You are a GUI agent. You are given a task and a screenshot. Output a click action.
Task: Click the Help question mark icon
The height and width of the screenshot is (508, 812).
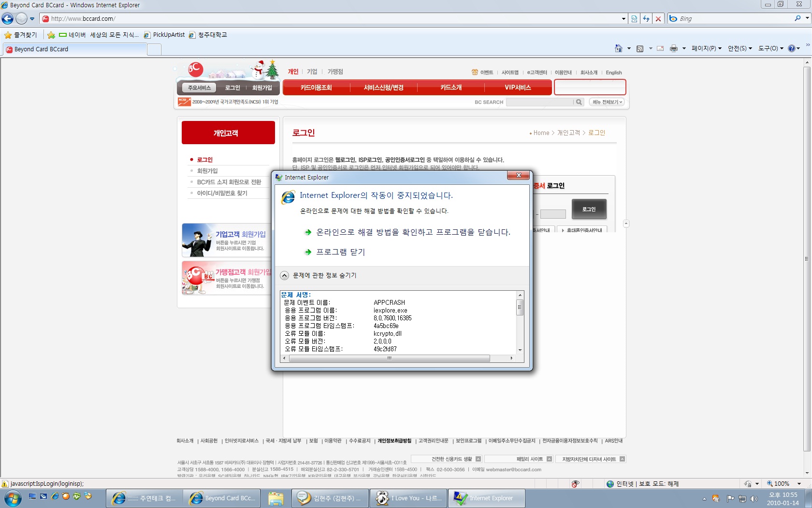792,48
